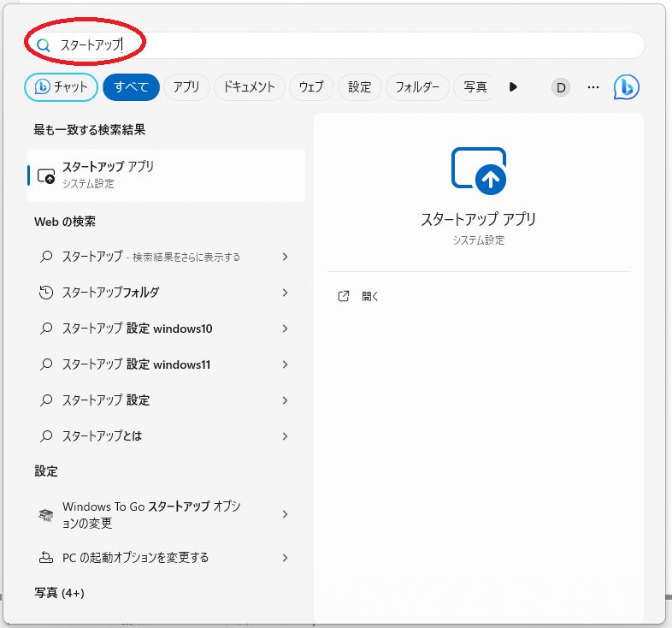Open Windows To Go スタートアップ オプションの変更
This screenshot has width=672, height=628.
pyautogui.click(x=166, y=514)
